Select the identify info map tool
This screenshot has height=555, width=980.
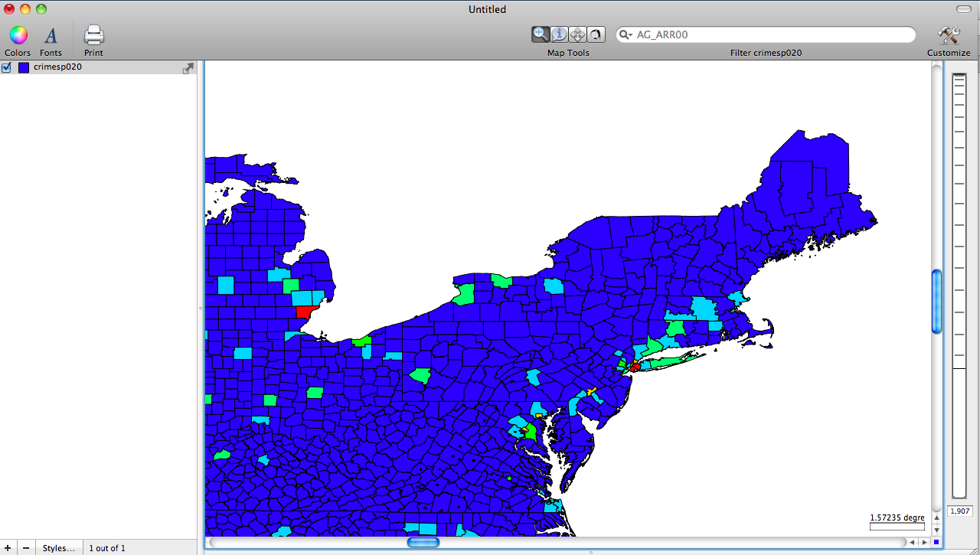[559, 34]
